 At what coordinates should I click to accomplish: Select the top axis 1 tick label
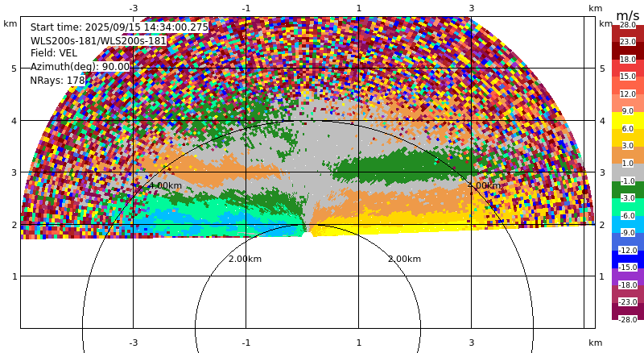coord(358,8)
